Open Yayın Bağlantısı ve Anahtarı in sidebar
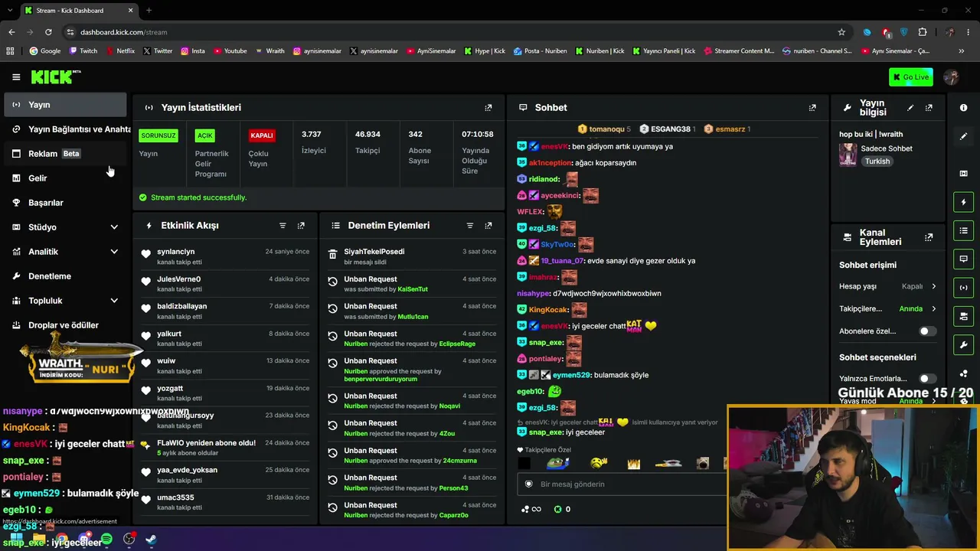Viewport: 980px width, 551px height. (x=65, y=129)
